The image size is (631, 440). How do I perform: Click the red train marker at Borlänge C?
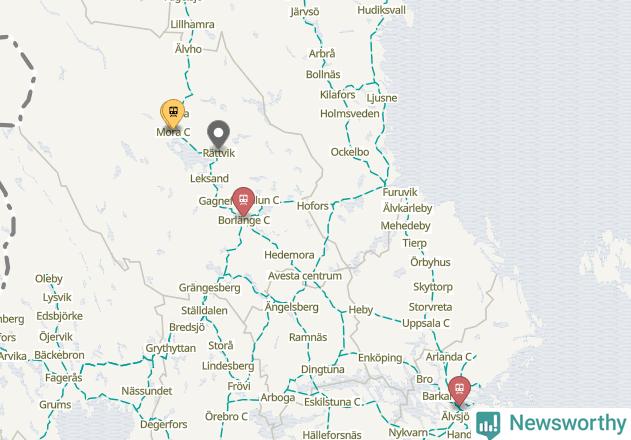click(243, 201)
